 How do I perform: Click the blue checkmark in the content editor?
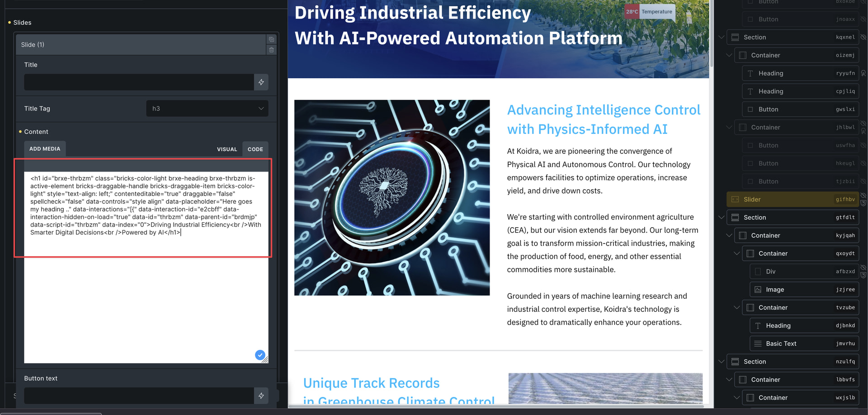pos(260,355)
